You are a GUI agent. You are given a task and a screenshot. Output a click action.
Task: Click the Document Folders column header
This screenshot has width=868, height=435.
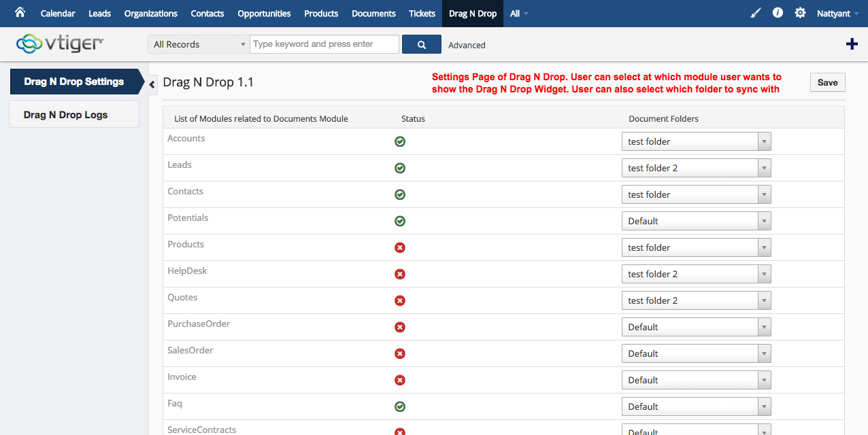(x=663, y=118)
